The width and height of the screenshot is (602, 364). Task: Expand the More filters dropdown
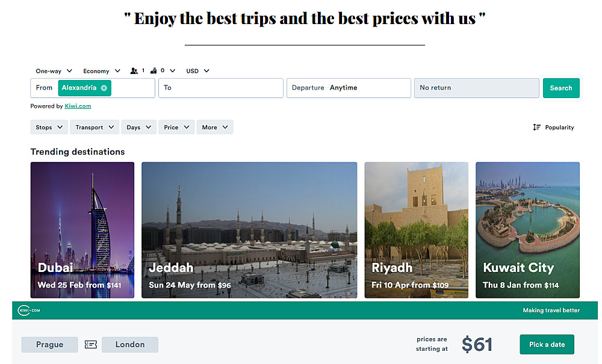(x=215, y=128)
